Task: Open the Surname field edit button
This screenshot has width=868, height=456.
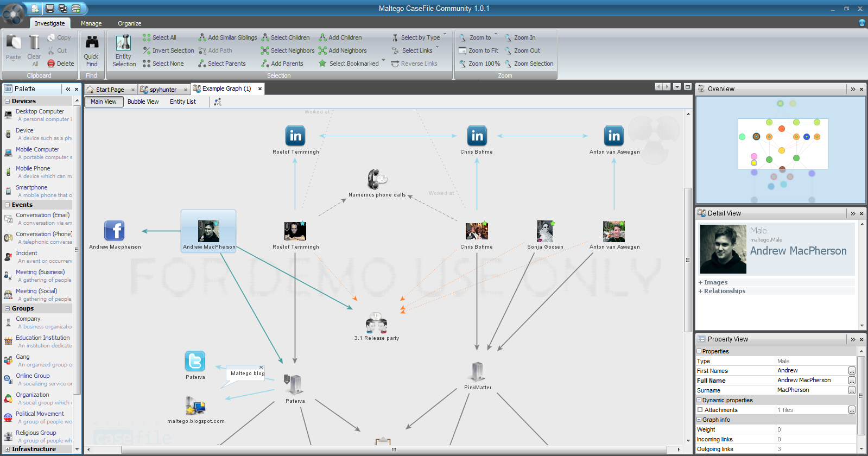Action: (852, 390)
